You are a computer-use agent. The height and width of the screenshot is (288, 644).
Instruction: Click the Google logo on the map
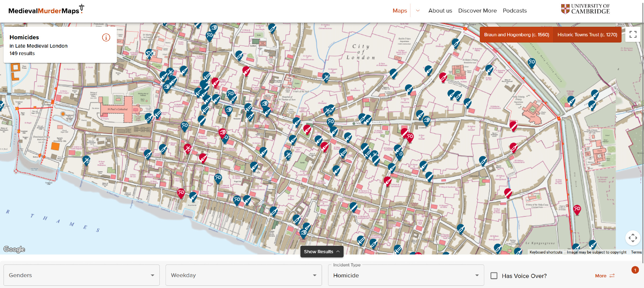point(14,249)
